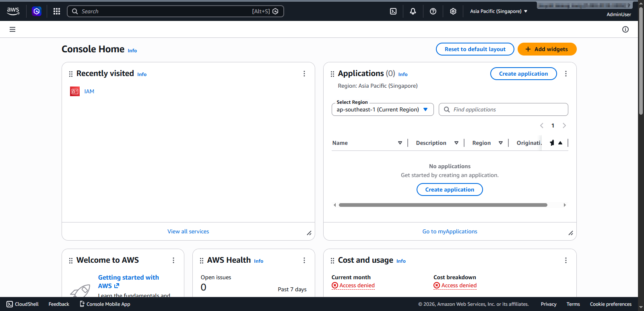Click Access denied under Current month

pos(353,286)
